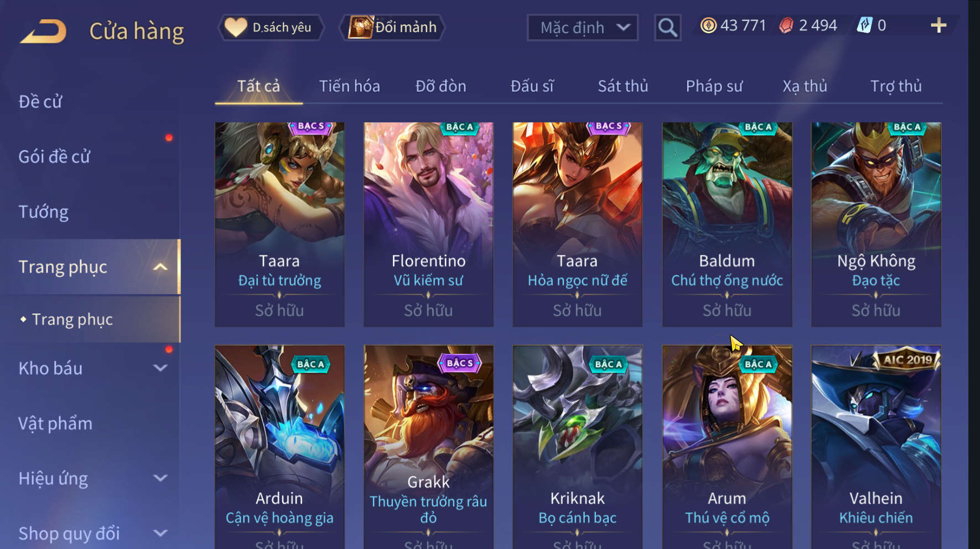Open the search magnifier icon
980x549 pixels.
point(667,27)
